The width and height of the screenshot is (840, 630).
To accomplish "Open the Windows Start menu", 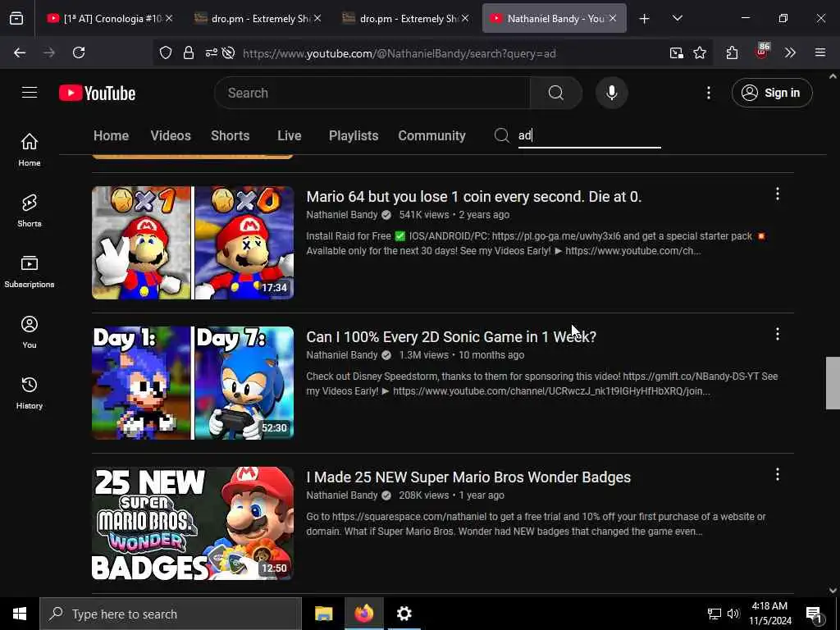I will tap(20, 614).
